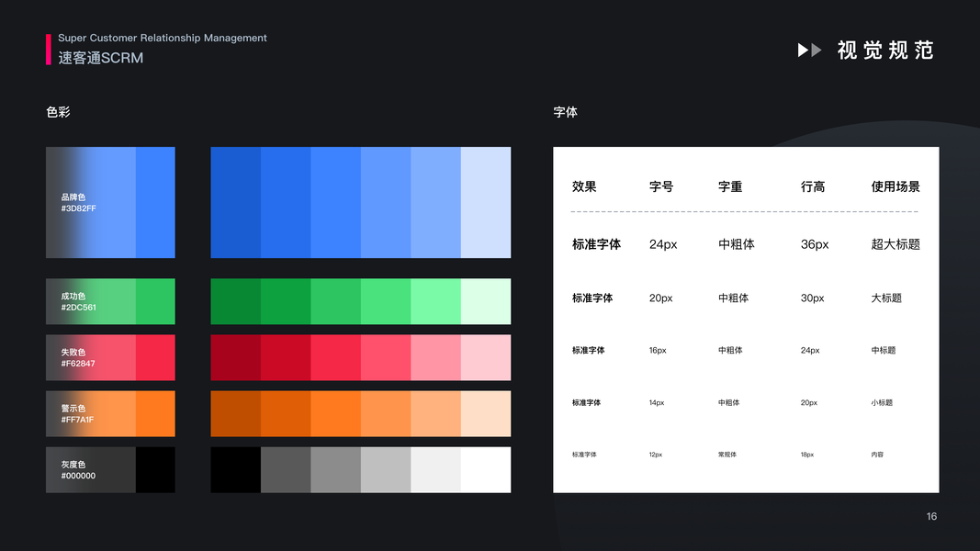The height and width of the screenshot is (551, 980).
Task: Pick the 灰度色 #000000 label
Action: pos(78,470)
